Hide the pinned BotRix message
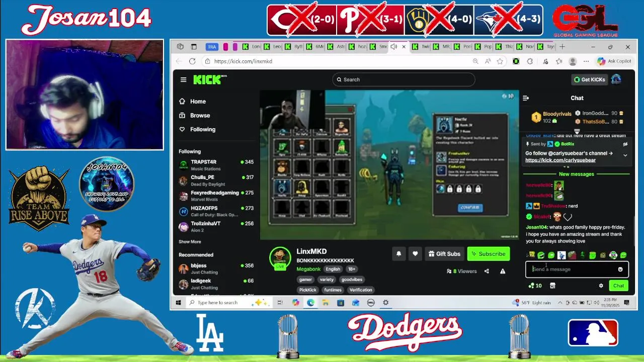644x362 pixels. point(625,144)
